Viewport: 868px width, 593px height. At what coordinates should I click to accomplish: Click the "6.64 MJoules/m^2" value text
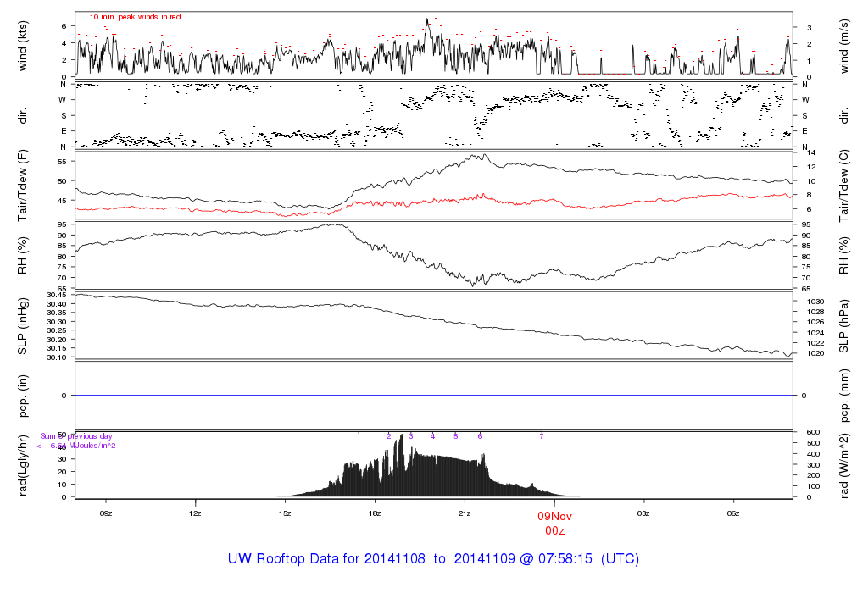pyautogui.click(x=83, y=446)
